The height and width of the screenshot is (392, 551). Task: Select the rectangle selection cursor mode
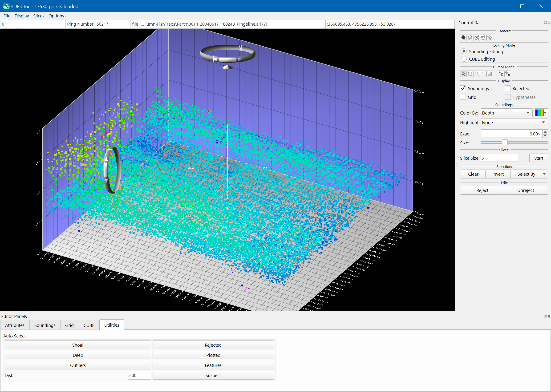point(470,74)
